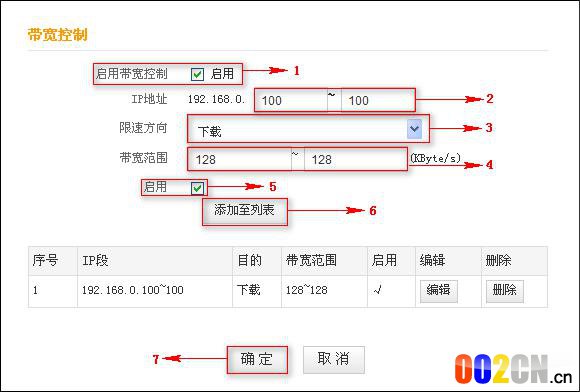
Task: Click the 编辑 button in row 1
Action: 439,291
